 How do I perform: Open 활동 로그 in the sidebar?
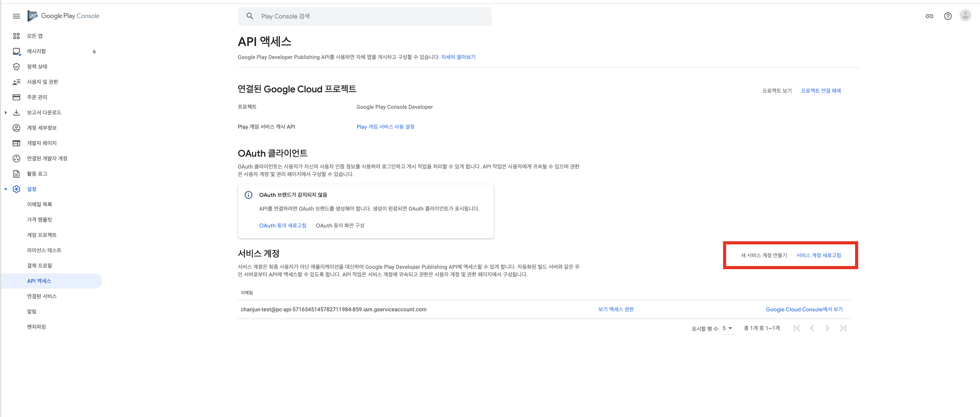(x=37, y=174)
